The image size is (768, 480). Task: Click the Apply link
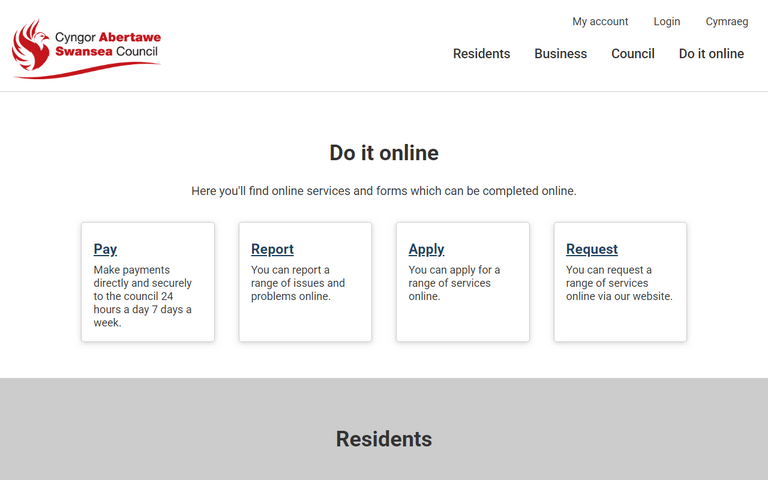click(426, 249)
